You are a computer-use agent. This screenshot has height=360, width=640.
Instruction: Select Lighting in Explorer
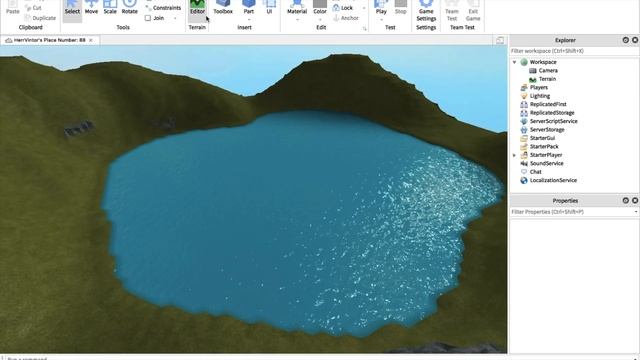click(540, 96)
